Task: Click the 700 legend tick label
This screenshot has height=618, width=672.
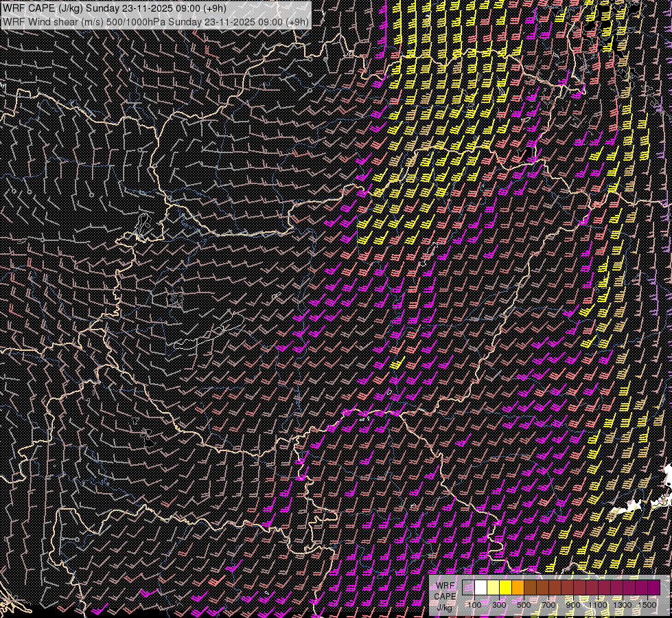Action: 548,604
